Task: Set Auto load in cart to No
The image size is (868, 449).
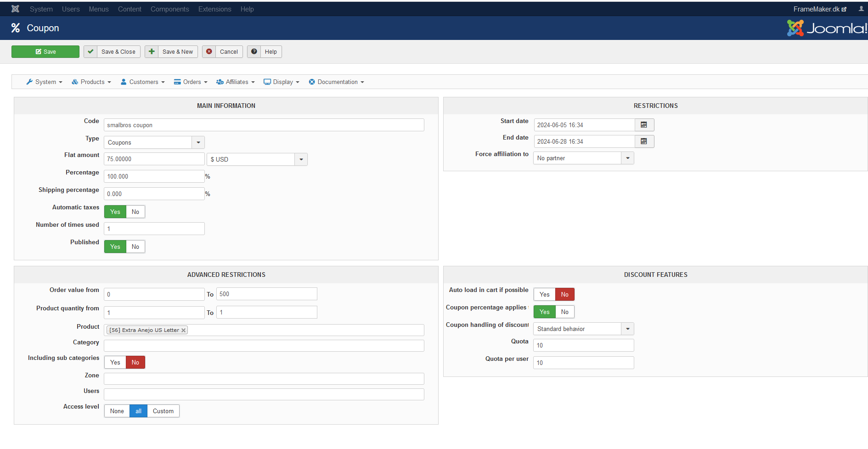Action: [x=565, y=294]
